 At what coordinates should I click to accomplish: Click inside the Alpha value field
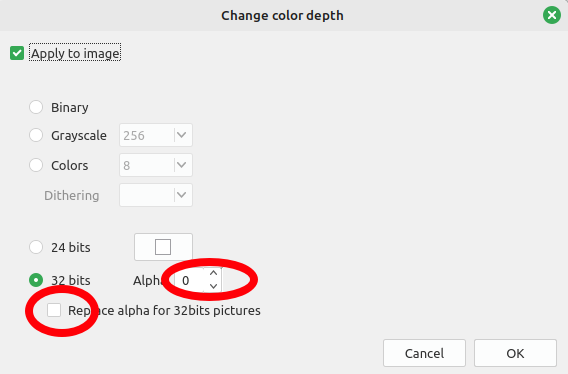point(190,280)
